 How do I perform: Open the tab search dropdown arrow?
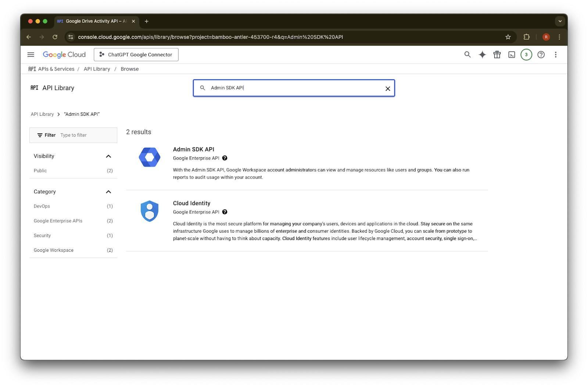(560, 21)
